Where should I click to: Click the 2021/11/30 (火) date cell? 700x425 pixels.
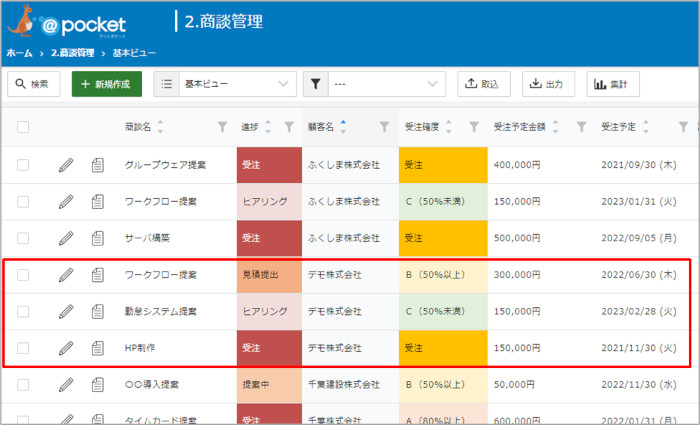(639, 348)
